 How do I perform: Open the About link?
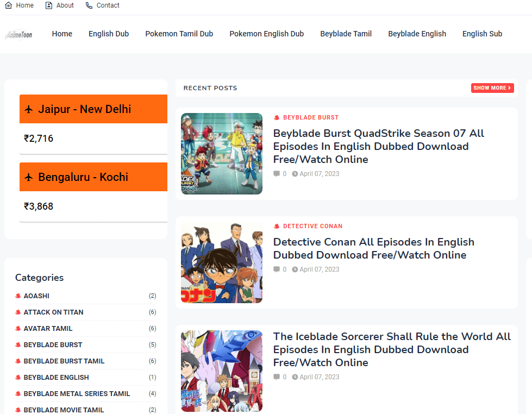(65, 5)
